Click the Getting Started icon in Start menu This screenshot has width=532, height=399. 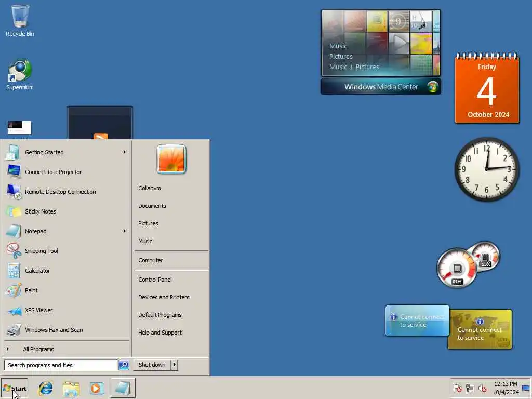click(x=13, y=152)
